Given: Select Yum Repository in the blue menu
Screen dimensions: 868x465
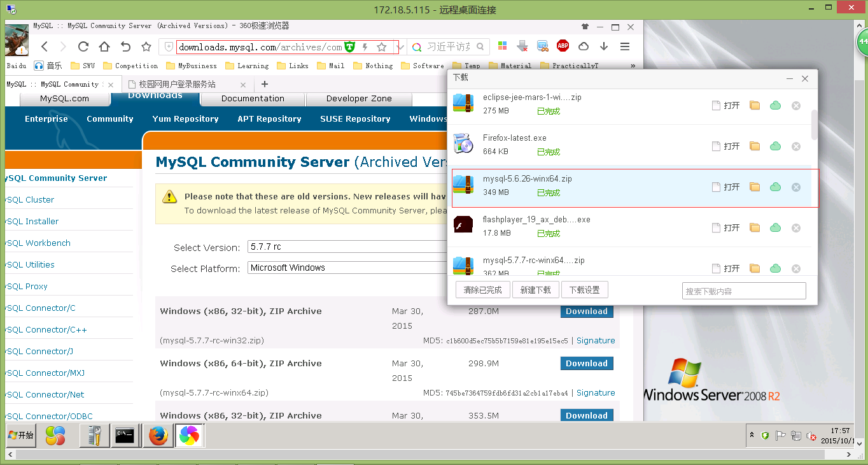Looking at the screenshot, I should click(x=185, y=118).
